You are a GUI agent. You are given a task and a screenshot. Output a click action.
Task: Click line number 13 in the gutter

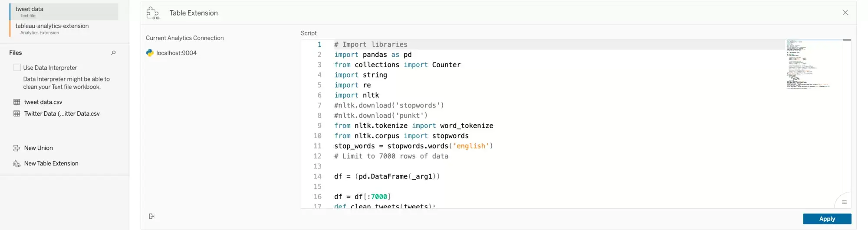pos(317,166)
